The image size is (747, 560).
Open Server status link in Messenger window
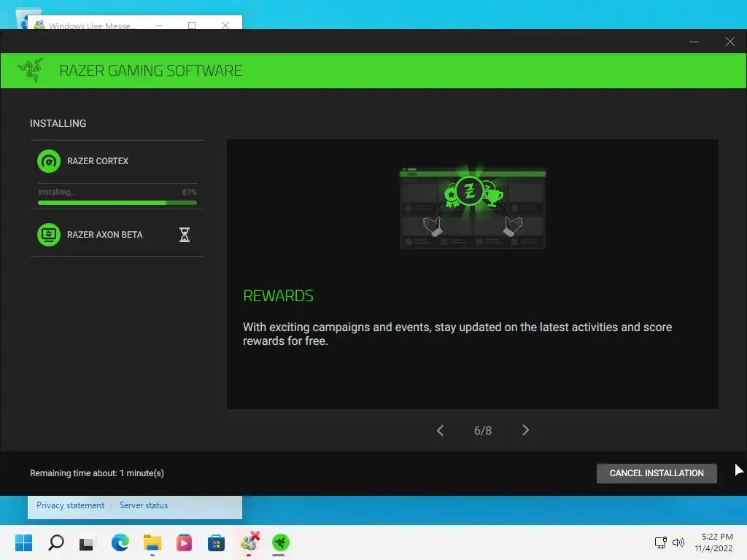click(144, 505)
